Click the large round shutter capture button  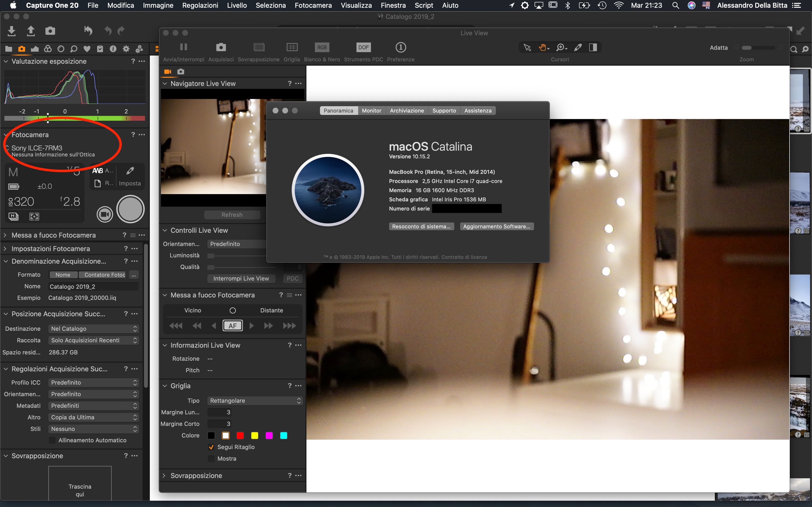pos(130,209)
